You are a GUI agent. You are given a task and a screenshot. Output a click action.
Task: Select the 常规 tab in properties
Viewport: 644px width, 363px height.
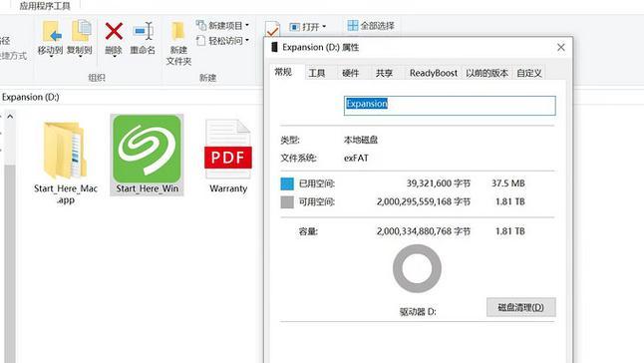coord(283,72)
